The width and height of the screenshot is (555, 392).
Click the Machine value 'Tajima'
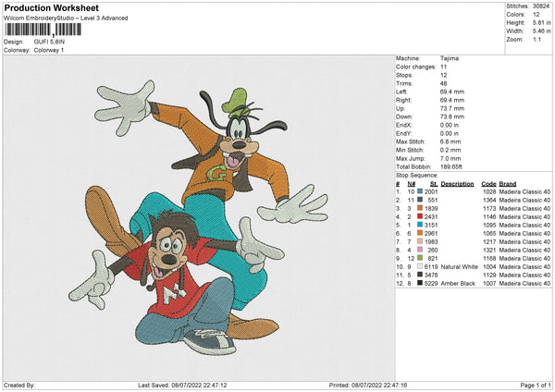pos(450,58)
